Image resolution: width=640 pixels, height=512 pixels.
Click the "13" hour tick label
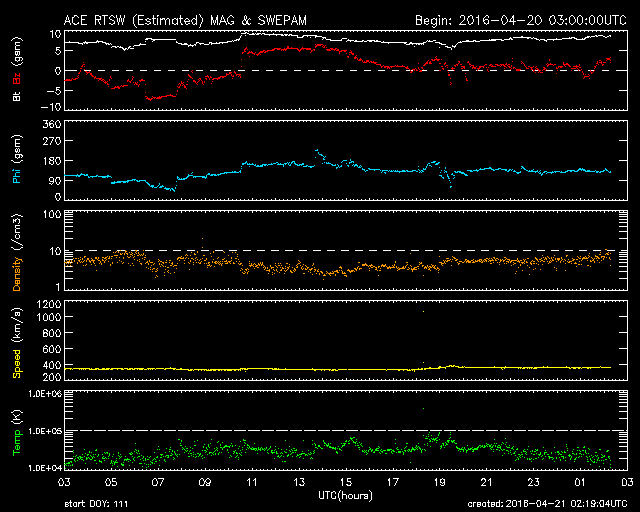coord(299,482)
